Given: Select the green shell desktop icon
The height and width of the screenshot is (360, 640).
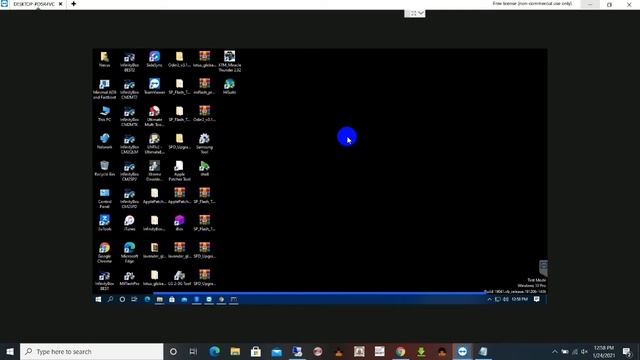Looking at the screenshot, I should (204, 169).
